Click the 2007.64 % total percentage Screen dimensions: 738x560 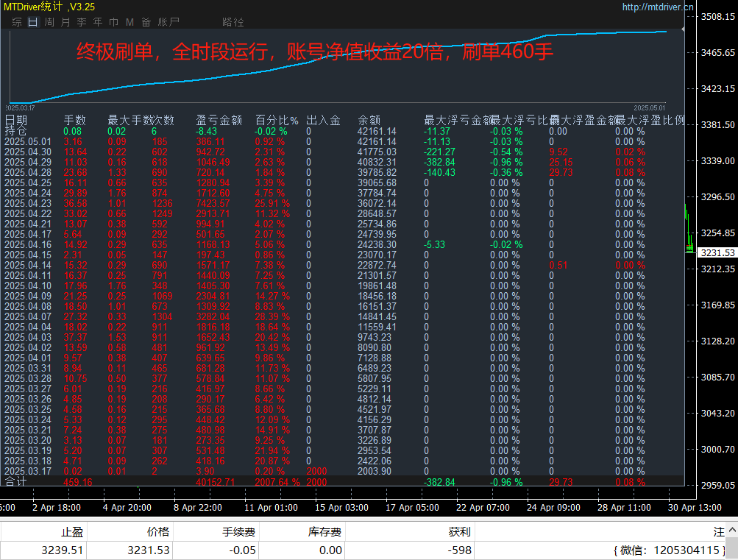tap(277, 482)
